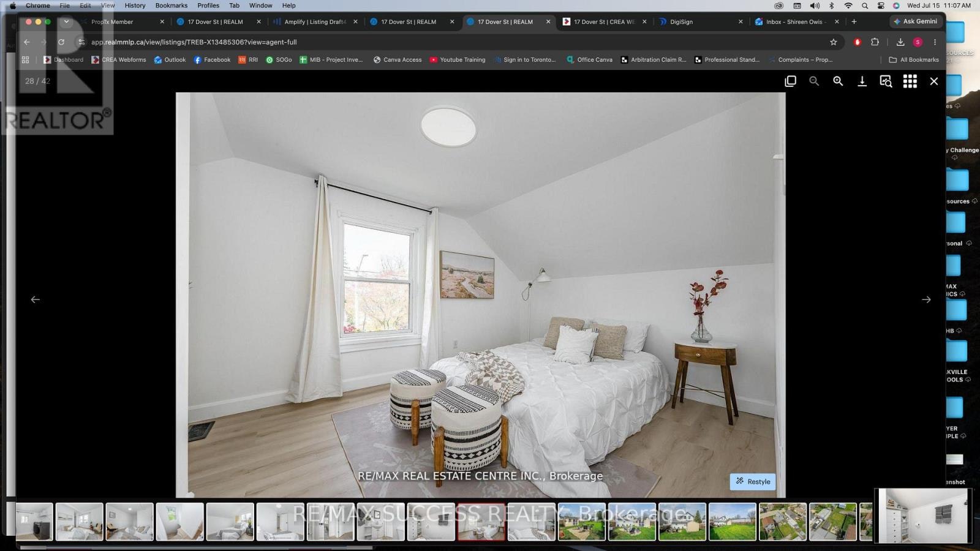Select the first photo thumbnail in the strip
980x551 pixels.
(x=34, y=522)
